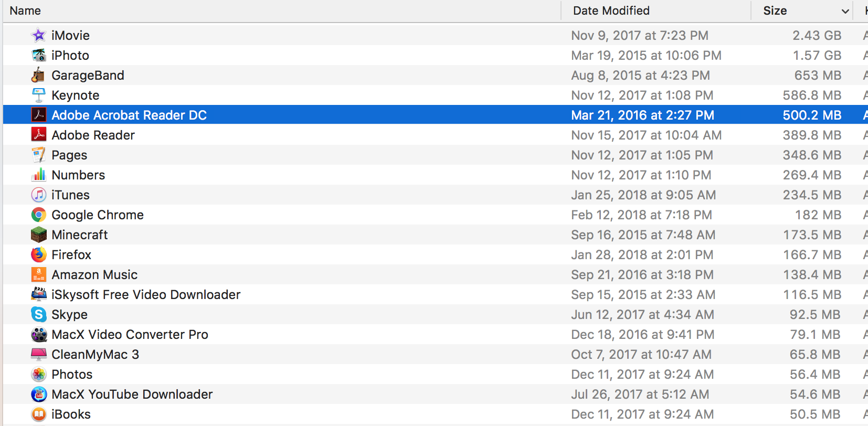Select the Google Chrome icon
868x426 pixels.
[x=38, y=215]
